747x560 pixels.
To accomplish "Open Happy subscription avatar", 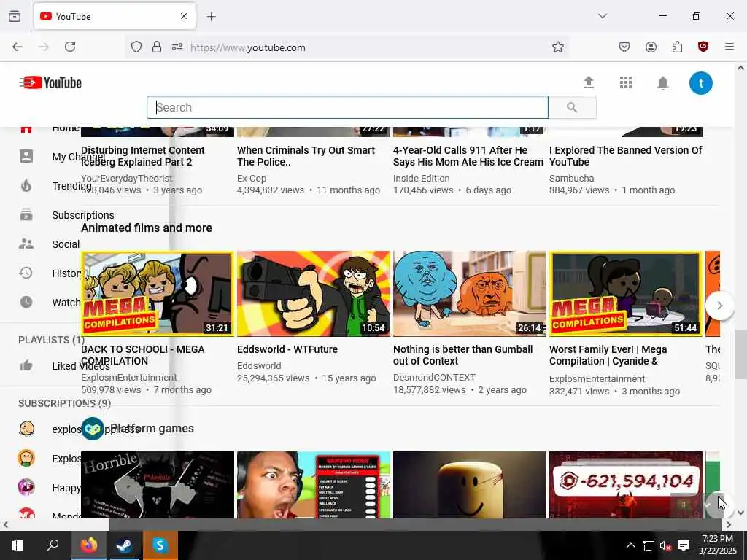I will (x=26, y=487).
